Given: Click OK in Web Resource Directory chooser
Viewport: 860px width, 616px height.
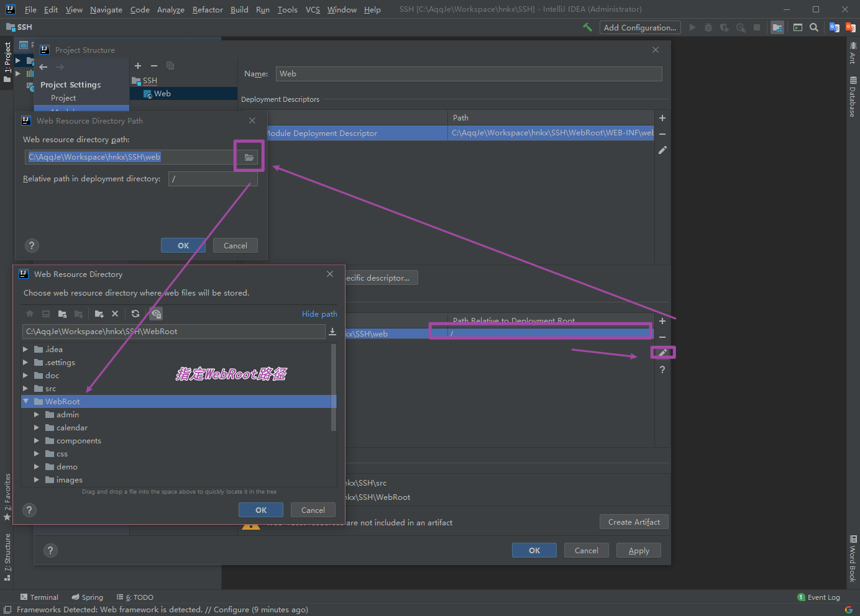Looking at the screenshot, I should [x=261, y=510].
